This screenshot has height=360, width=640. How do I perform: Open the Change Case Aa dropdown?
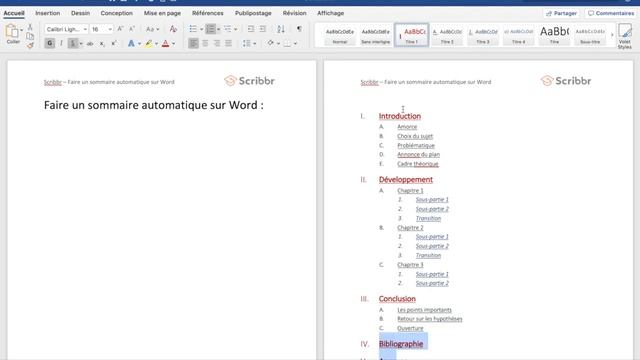(153, 29)
